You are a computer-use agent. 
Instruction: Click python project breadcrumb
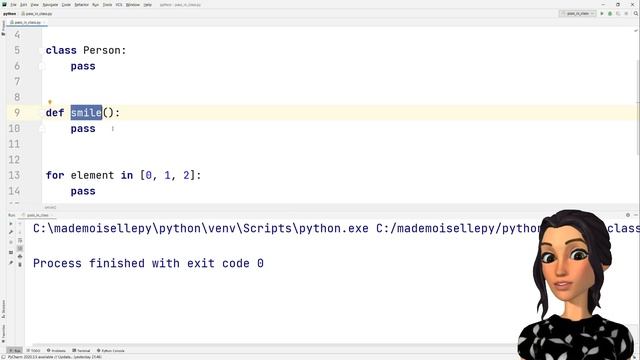click(9, 13)
